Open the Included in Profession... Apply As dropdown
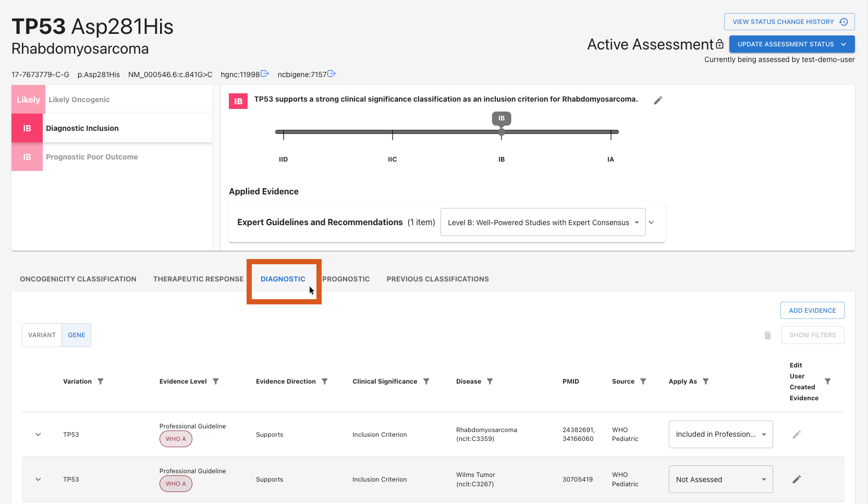This screenshot has width=868, height=504. point(721,434)
